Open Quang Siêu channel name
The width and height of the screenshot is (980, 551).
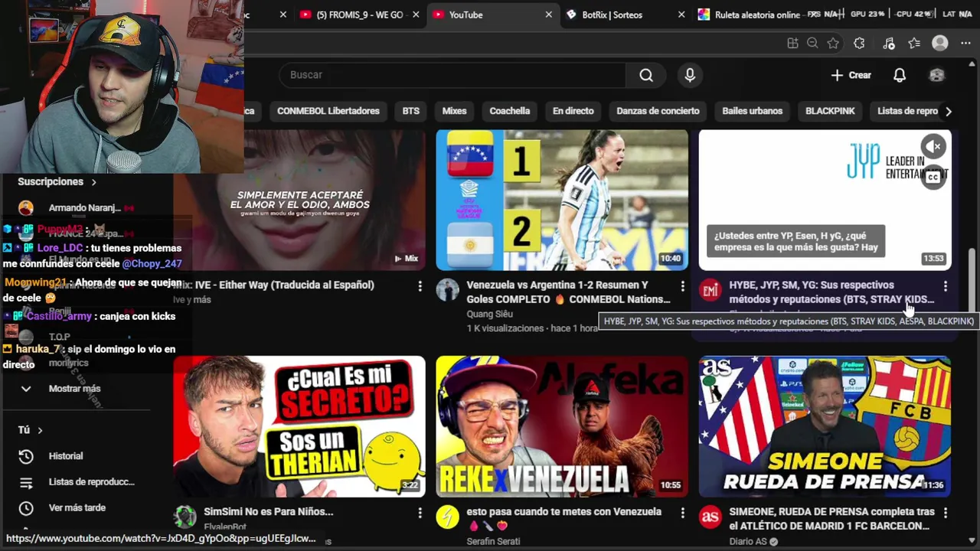coord(489,314)
